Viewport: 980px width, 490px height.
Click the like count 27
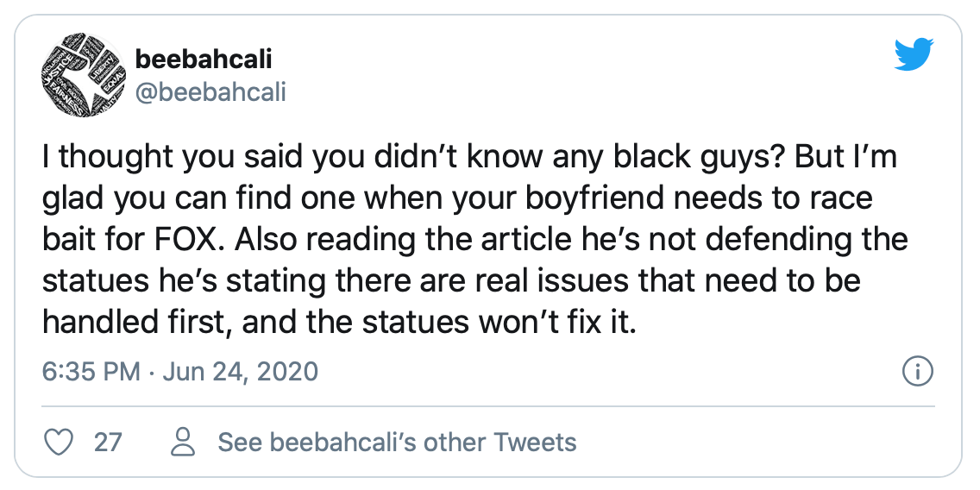click(x=108, y=443)
